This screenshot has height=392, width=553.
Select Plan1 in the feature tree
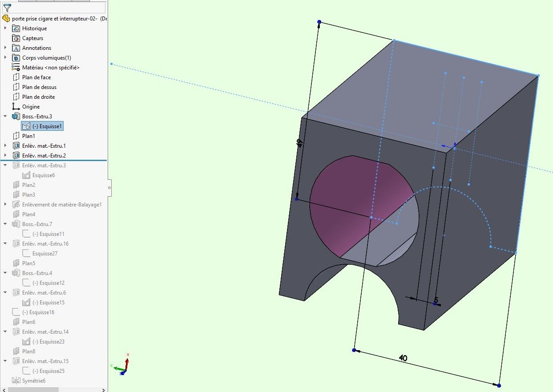(x=28, y=136)
